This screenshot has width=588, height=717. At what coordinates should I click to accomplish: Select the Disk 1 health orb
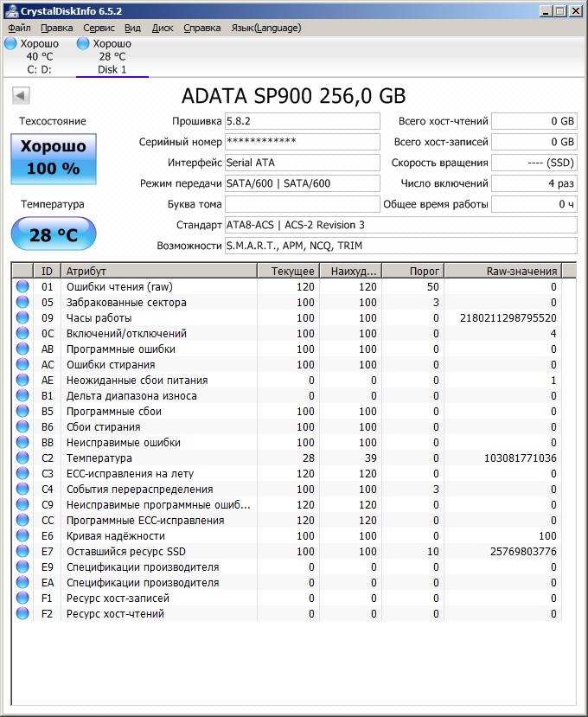83,43
